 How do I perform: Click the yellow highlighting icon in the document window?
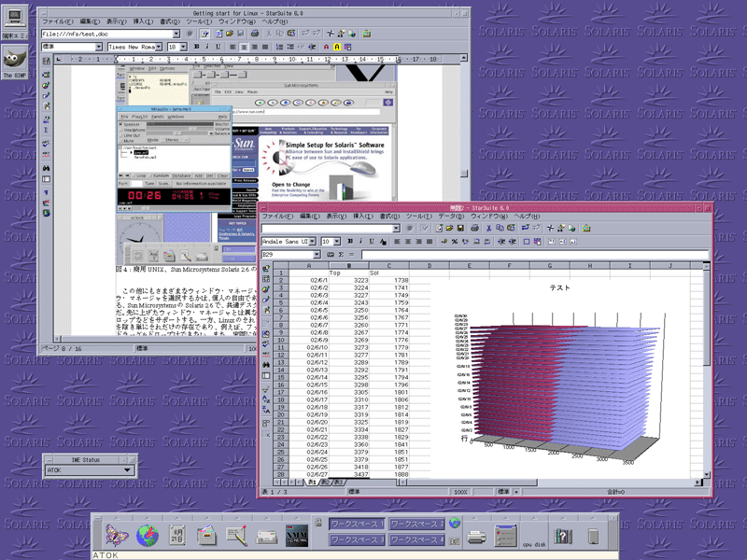coord(337,47)
